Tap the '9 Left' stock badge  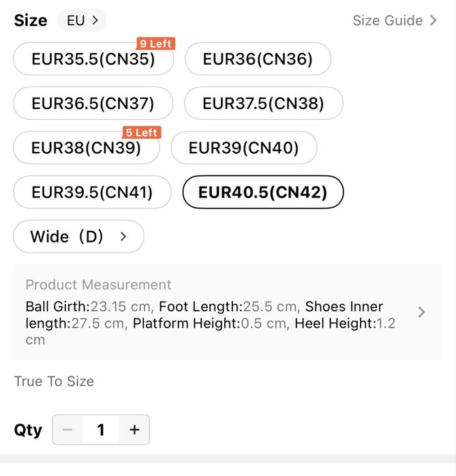[155, 44]
